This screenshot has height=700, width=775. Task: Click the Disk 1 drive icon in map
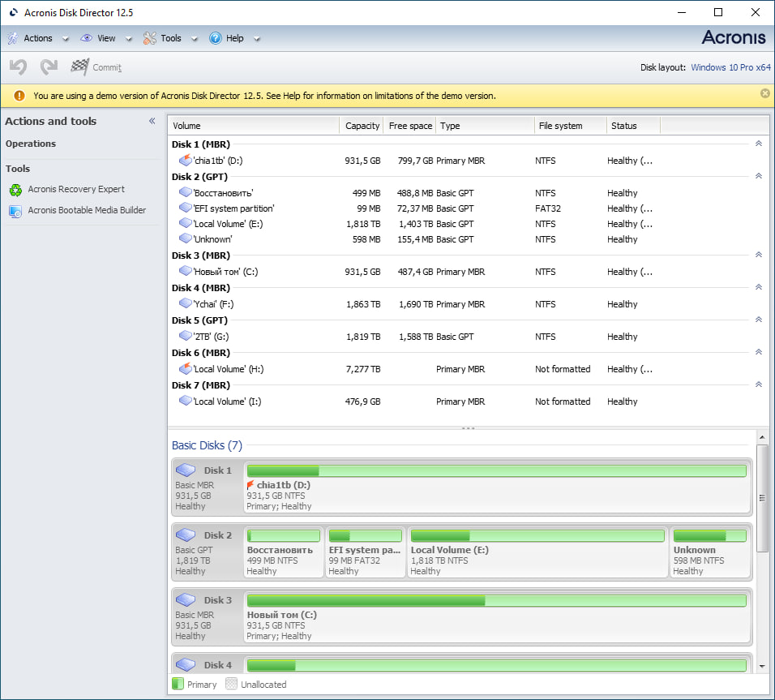[x=186, y=470]
